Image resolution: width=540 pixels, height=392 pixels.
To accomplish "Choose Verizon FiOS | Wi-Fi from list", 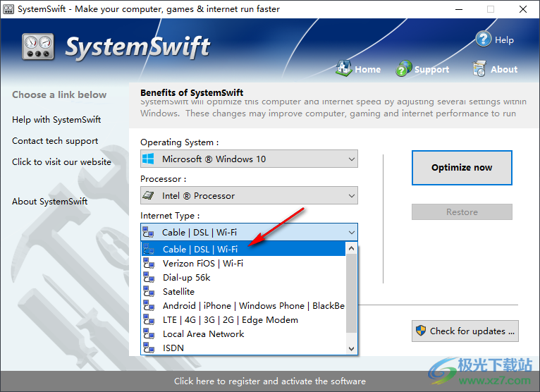I will pos(243,263).
